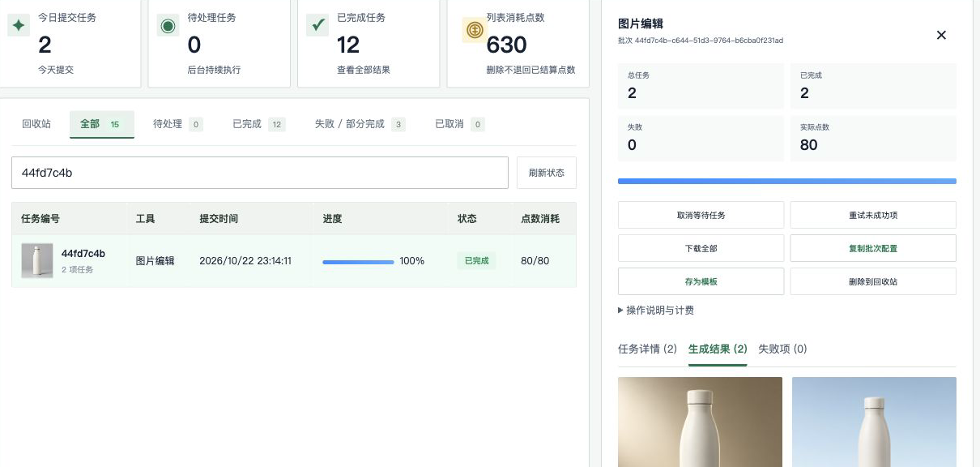Click 下载全部 button
Viewport: 980px width, 467px height.
point(701,248)
